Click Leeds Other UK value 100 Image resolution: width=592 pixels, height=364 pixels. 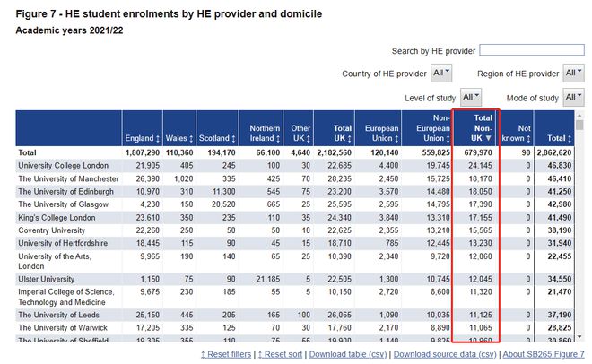303,315
